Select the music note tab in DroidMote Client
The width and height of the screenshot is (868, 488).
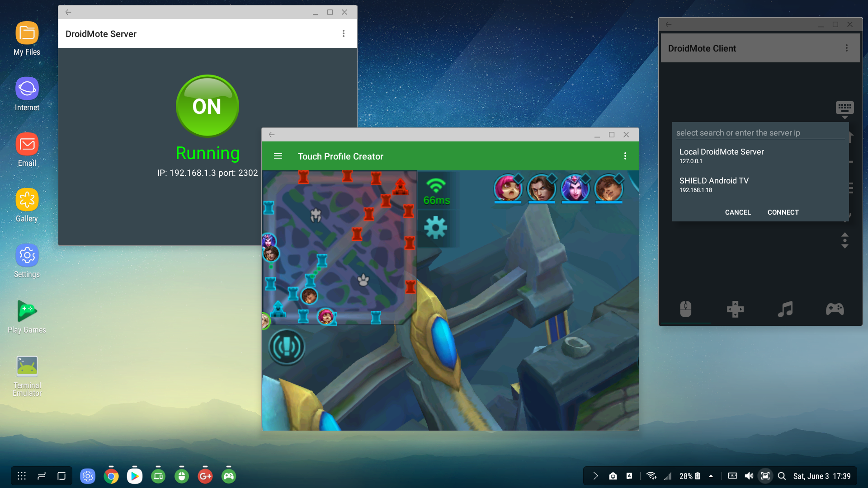(785, 309)
